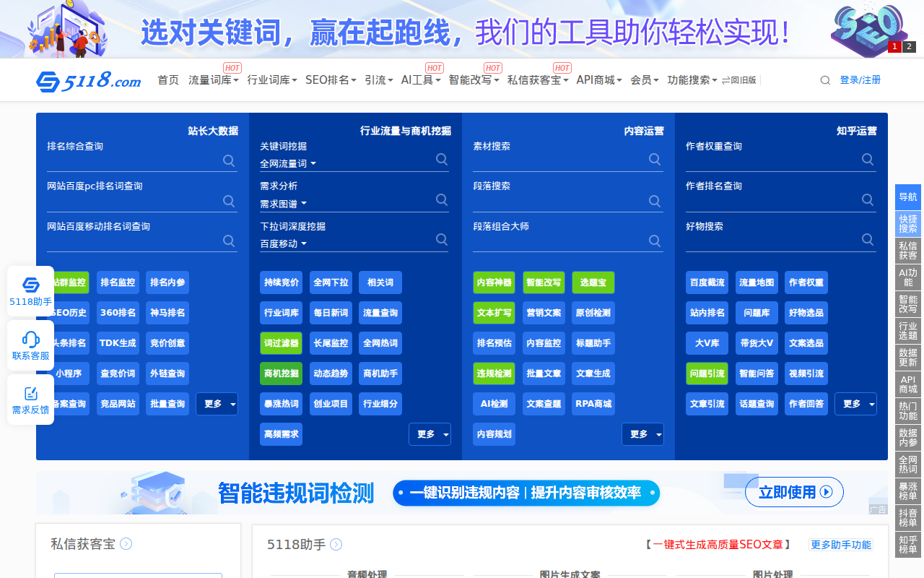
Task: Click search icon for 作者排名查询
Action: (868, 199)
